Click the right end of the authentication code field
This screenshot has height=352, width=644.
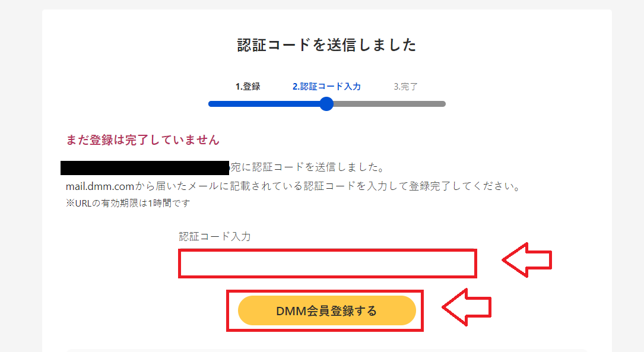[x=470, y=264]
